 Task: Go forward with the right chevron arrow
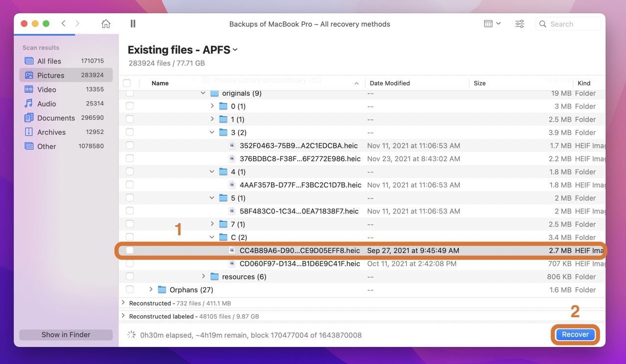tap(77, 23)
